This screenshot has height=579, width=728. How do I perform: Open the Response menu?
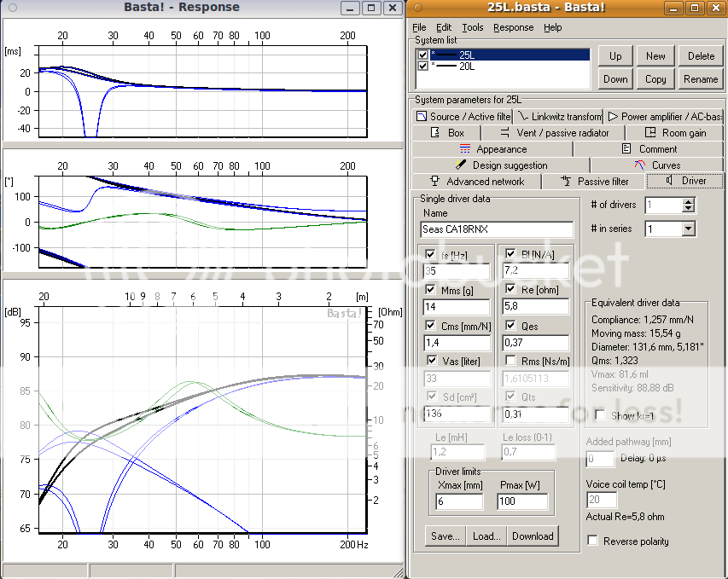click(513, 27)
